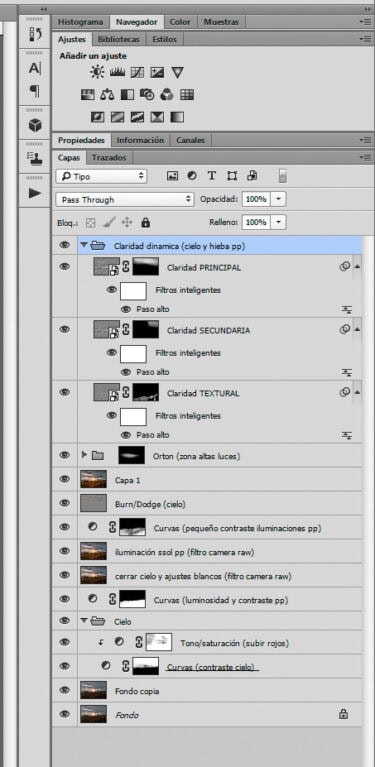Open the Pass Through blend mode dropdown
The image size is (375, 767).
125,200
